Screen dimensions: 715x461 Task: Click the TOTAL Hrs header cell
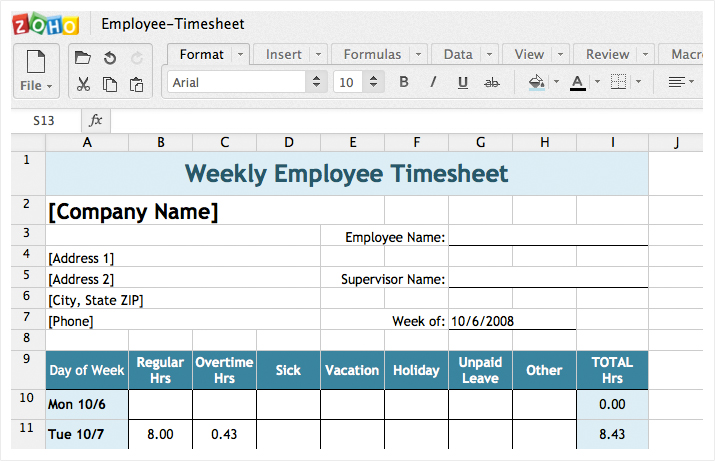[x=612, y=370]
